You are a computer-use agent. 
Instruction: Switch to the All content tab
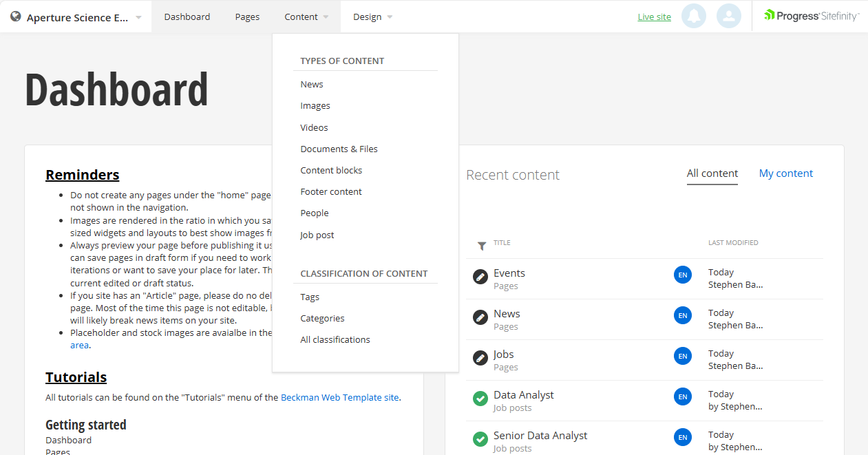[x=712, y=173]
